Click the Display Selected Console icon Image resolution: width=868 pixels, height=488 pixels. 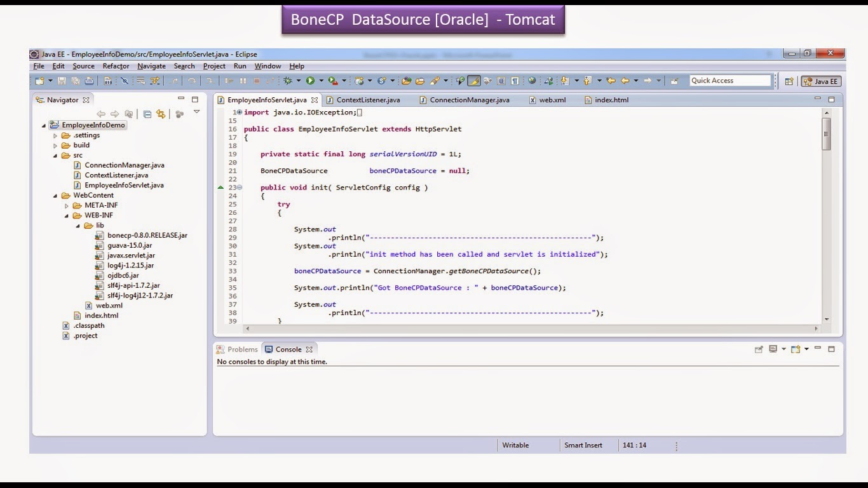(773, 349)
